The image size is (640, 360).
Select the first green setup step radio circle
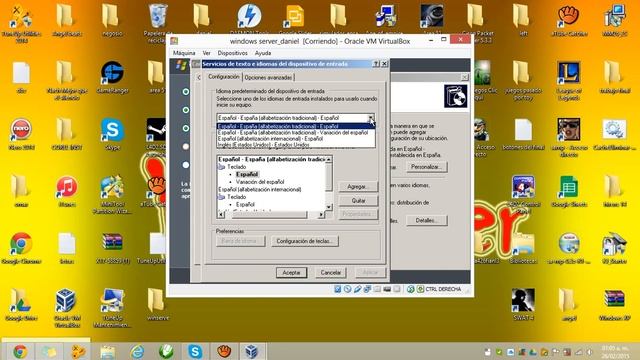[x=186, y=92]
